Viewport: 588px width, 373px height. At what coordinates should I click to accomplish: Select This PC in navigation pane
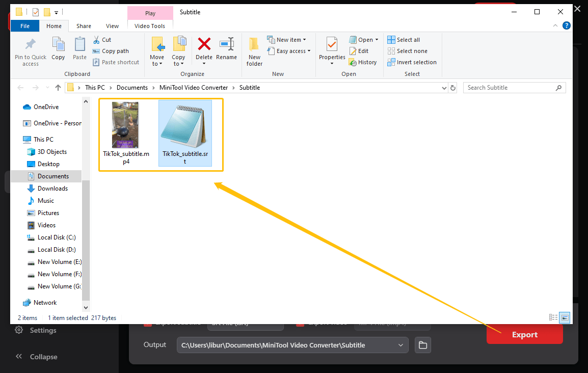[x=38, y=140]
